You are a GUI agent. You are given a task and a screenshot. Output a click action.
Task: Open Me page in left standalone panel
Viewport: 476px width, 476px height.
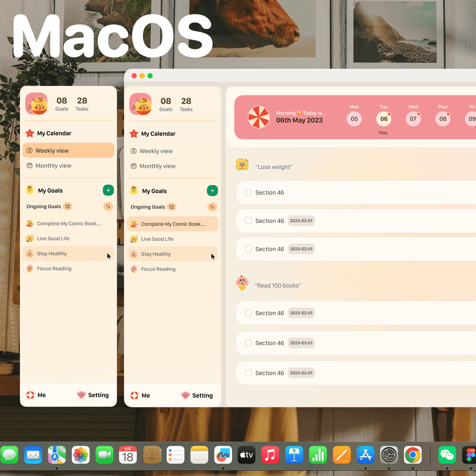[36, 395]
